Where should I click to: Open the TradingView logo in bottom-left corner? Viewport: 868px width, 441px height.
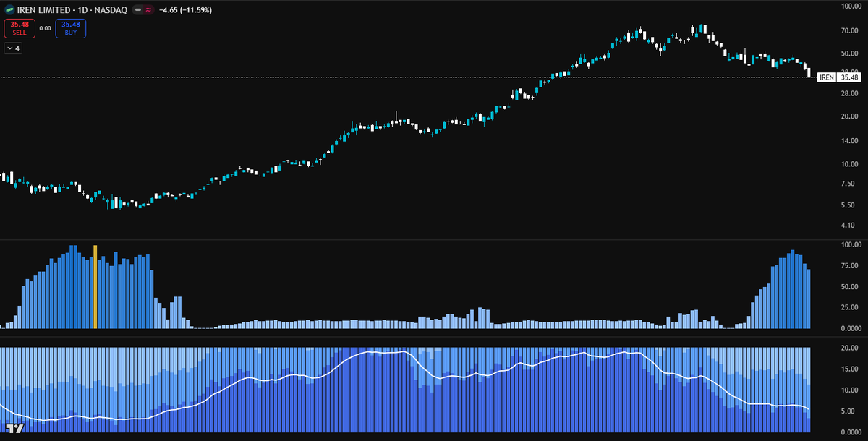14,429
